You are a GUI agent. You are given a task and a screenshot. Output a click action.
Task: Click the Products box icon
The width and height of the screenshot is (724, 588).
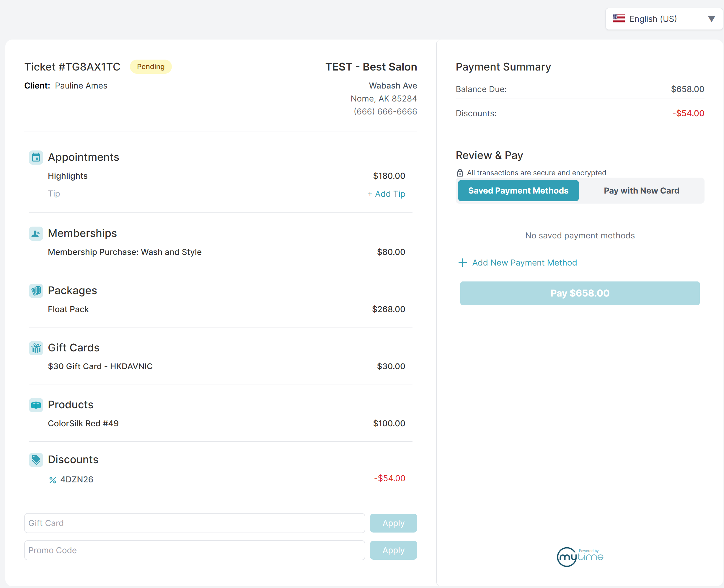pyautogui.click(x=36, y=405)
